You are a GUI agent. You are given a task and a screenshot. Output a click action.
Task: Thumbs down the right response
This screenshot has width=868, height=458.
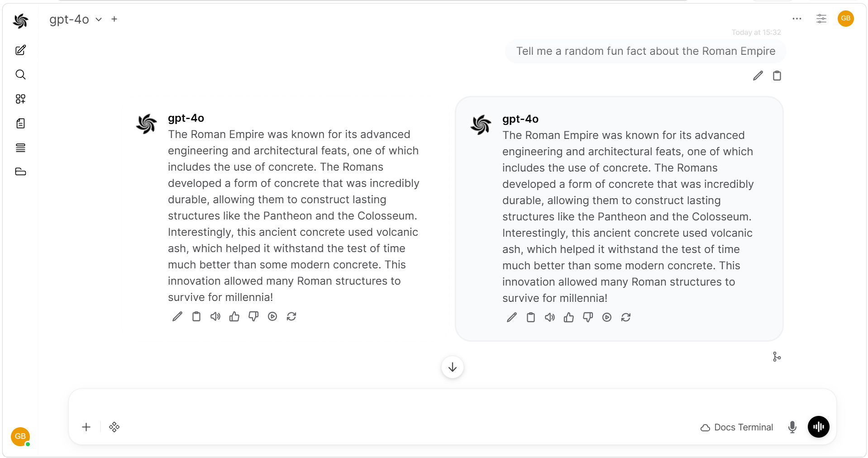tap(588, 317)
